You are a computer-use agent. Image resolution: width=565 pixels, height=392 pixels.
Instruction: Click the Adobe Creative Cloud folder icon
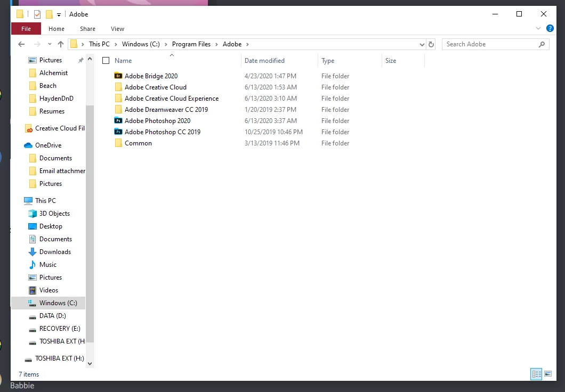(118, 87)
